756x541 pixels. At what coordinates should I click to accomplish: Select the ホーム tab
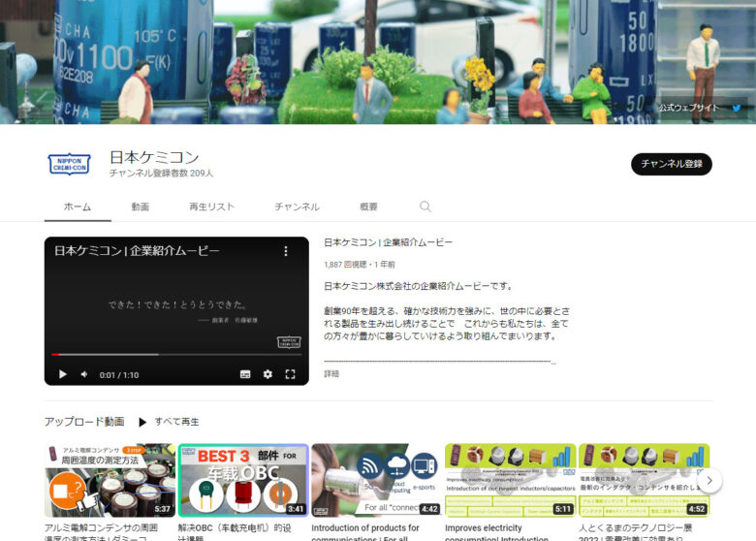click(78, 207)
